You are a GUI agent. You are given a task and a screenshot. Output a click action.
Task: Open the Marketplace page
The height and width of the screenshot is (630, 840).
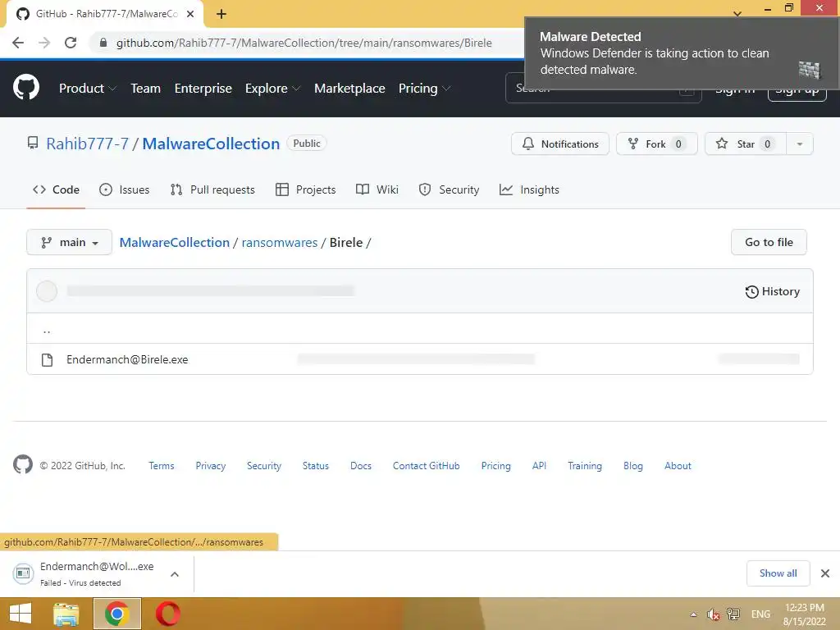pos(349,89)
